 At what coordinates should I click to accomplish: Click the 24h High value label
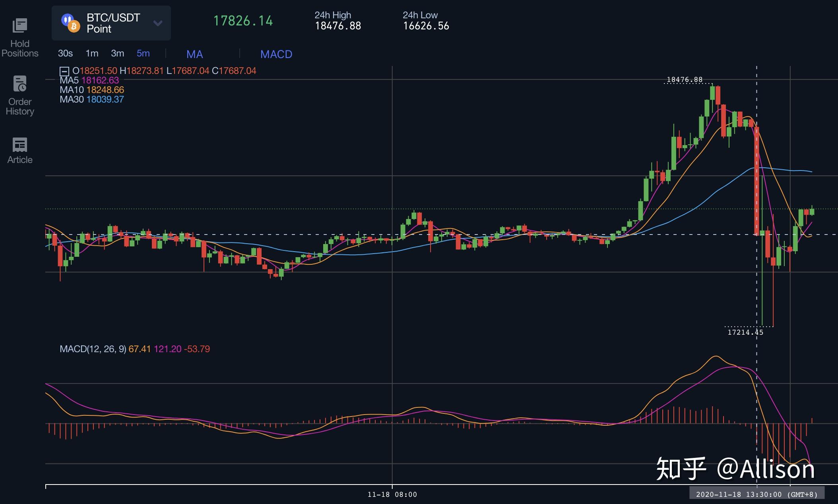(338, 26)
